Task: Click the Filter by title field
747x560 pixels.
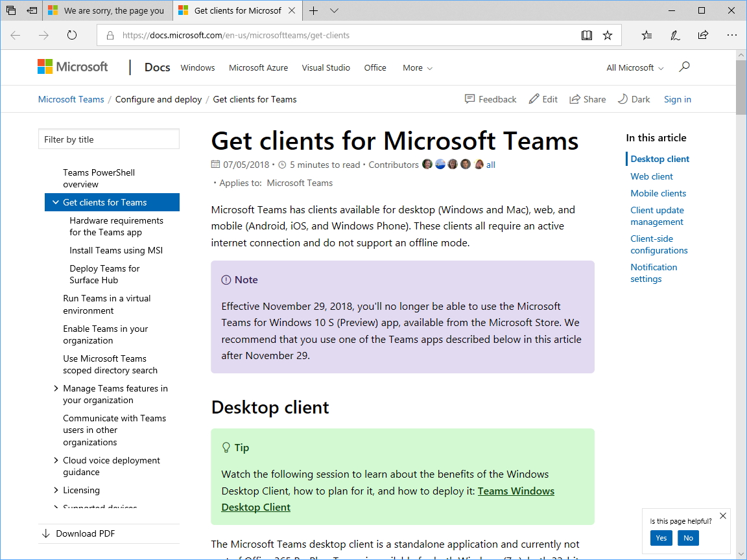Action: [109, 139]
